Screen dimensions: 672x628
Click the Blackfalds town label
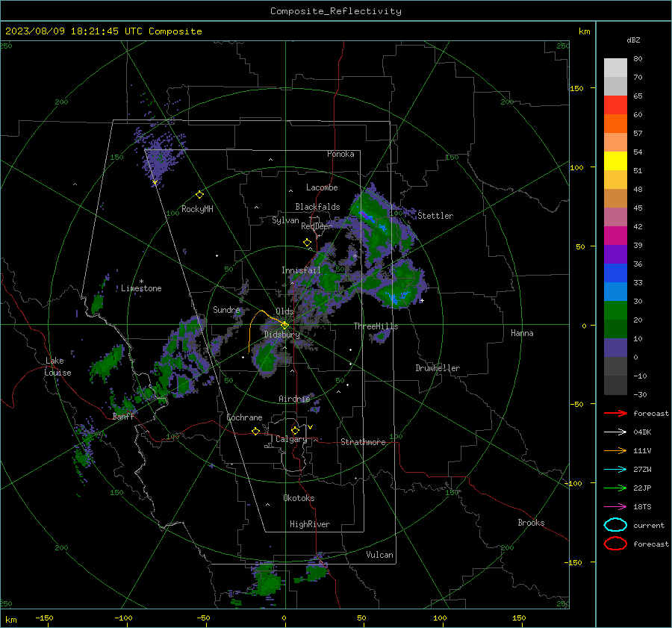pyautogui.click(x=317, y=207)
